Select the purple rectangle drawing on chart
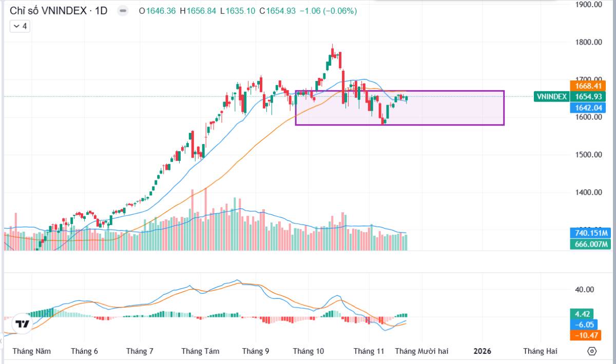Viewport: 616px width, 364px height. (x=399, y=108)
